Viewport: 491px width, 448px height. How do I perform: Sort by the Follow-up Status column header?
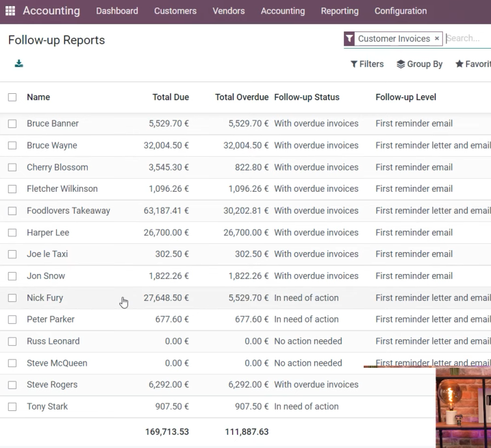pyautogui.click(x=307, y=97)
